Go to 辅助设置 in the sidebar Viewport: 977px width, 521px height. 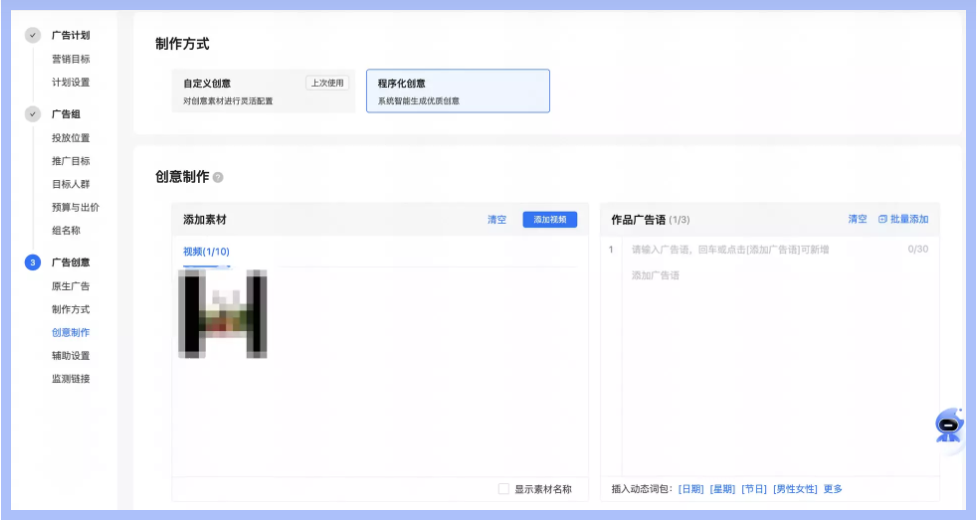pyautogui.click(x=70, y=355)
